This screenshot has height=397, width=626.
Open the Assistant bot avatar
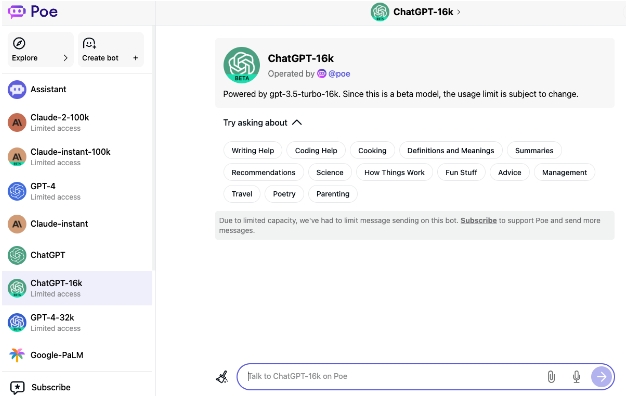[17, 89]
